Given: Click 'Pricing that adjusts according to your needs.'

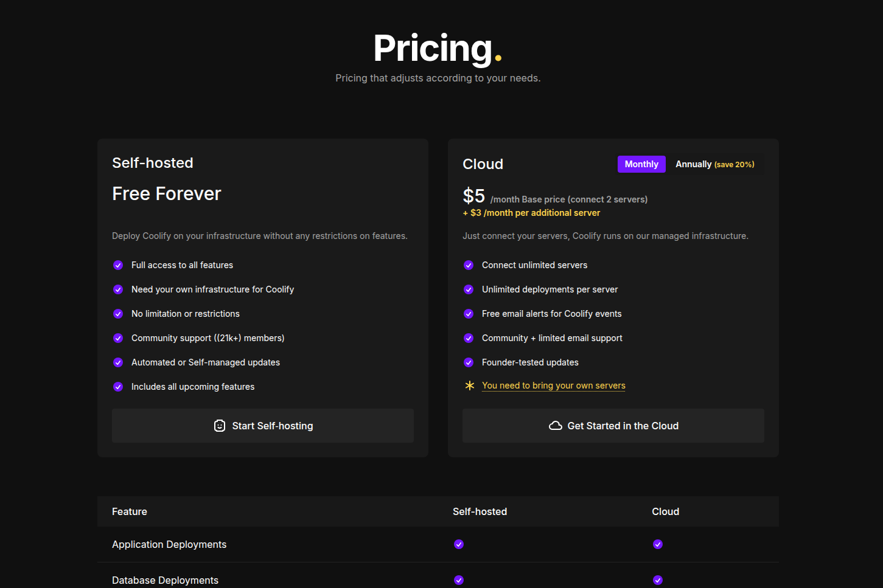Looking at the screenshot, I should [x=438, y=78].
